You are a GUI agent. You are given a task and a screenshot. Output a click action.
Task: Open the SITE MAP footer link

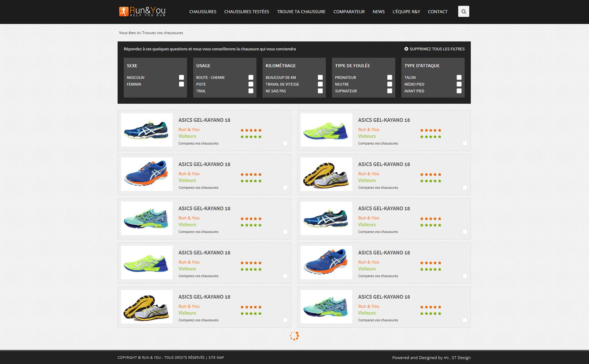216,357
